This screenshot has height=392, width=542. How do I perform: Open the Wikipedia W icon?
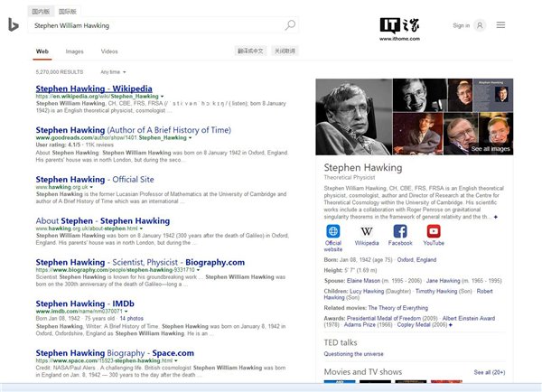[x=367, y=231]
